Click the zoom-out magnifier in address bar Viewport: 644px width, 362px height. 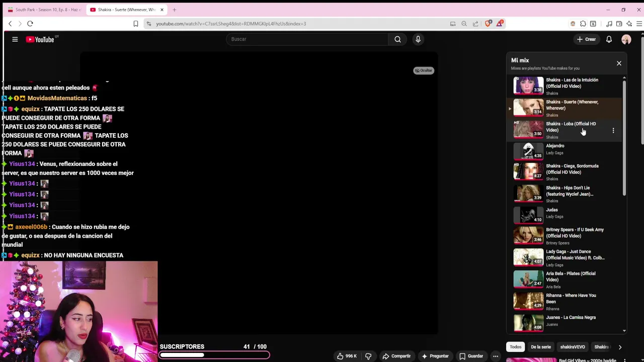click(464, 24)
